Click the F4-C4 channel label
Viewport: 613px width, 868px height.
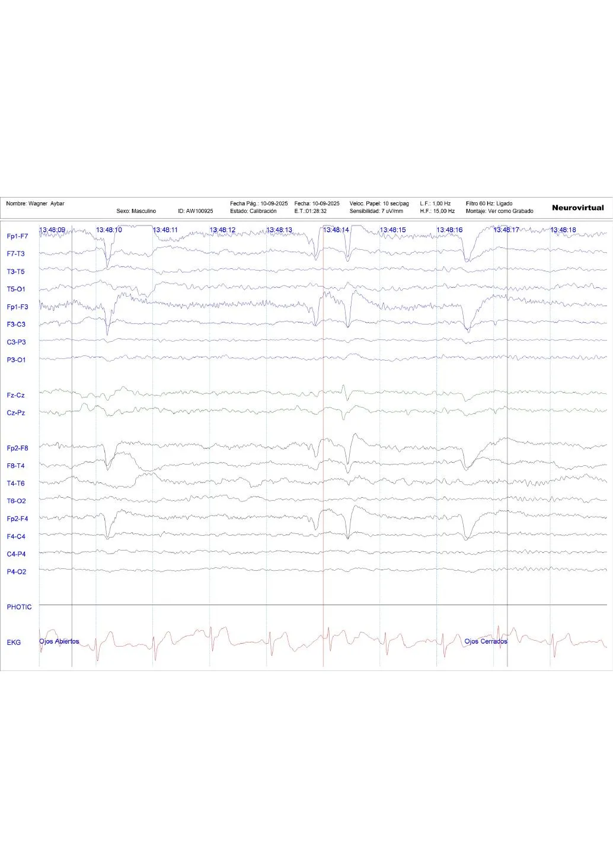(x=16, y=537)
